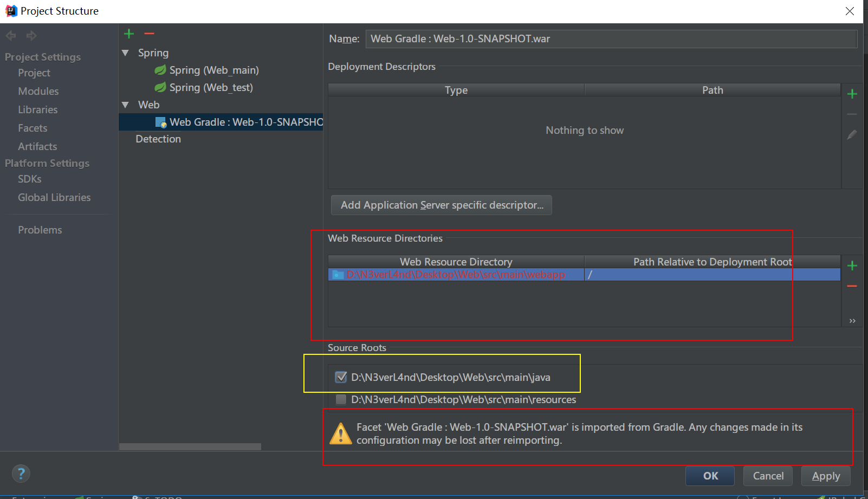Collapse the Web artifacts group
868x499 pixels.
click(125, 105)
